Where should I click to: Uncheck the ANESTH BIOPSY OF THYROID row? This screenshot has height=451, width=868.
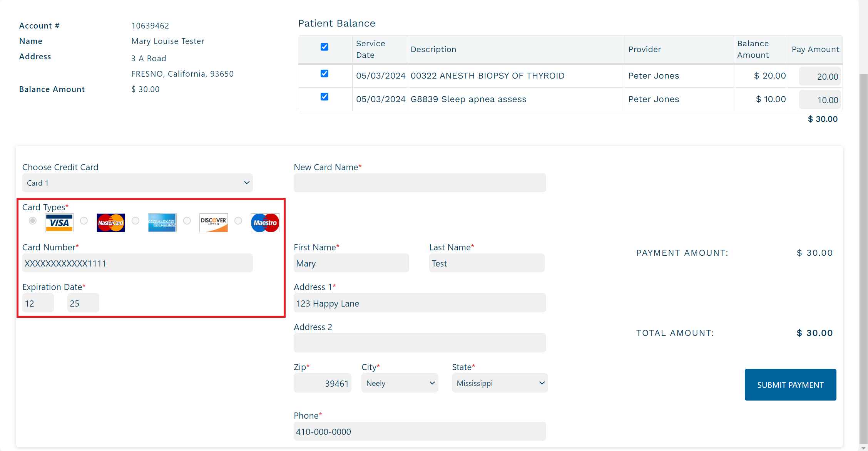(x=324, y=74)
